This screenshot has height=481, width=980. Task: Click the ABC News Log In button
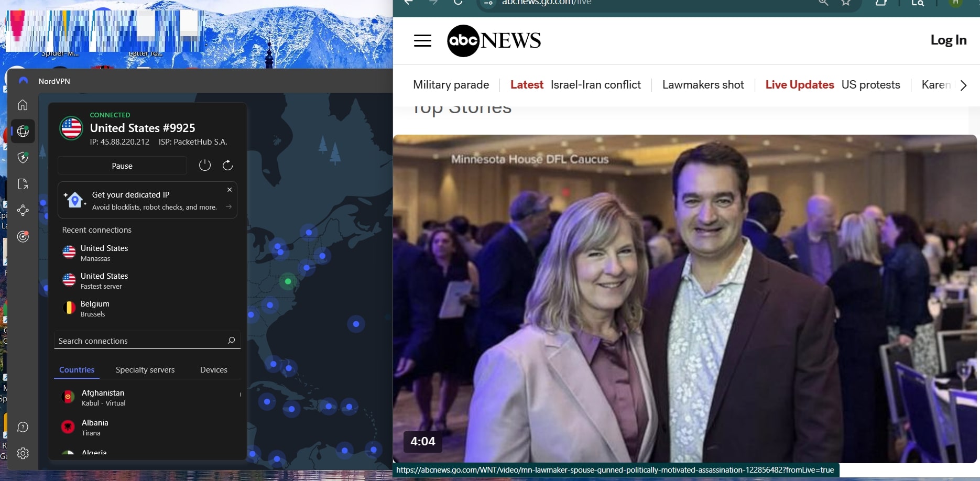[949, 40]
